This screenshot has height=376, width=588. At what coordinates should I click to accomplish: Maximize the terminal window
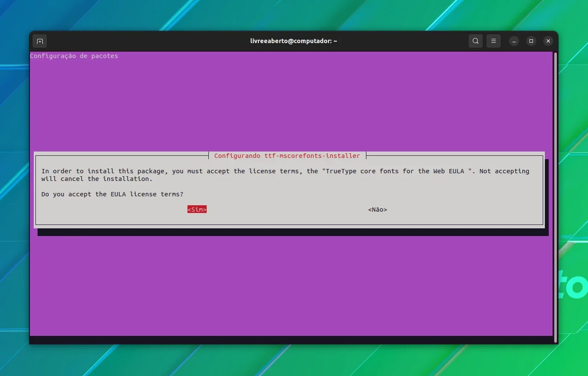pyautogui.click(x=531, y=41)
